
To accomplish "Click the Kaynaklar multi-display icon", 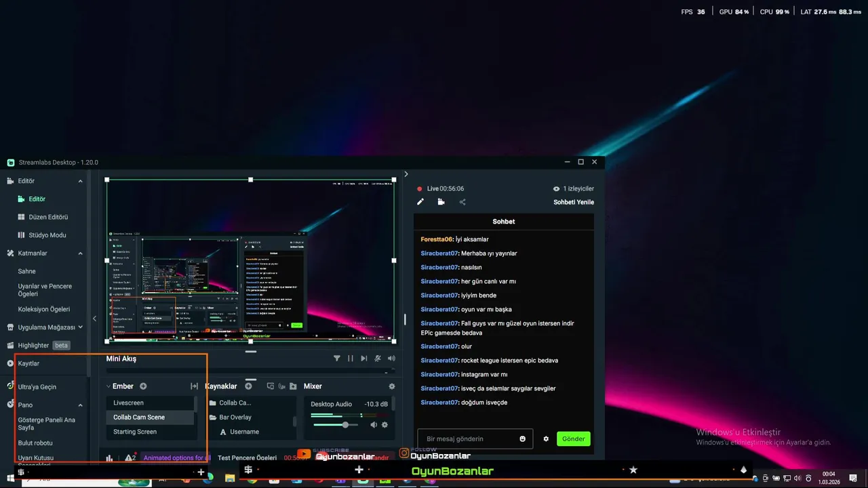I will tap(271, 386).
